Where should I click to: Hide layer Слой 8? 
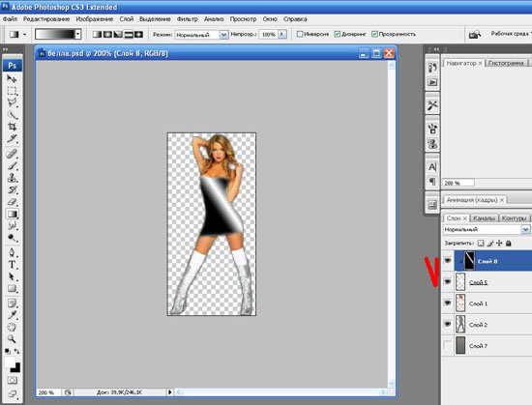(x=448, y=261)
